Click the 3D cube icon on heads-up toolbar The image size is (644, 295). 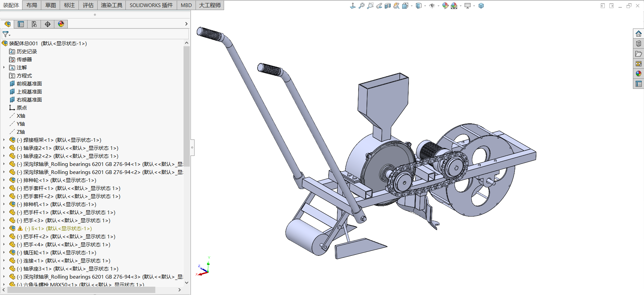coord(481,6)
